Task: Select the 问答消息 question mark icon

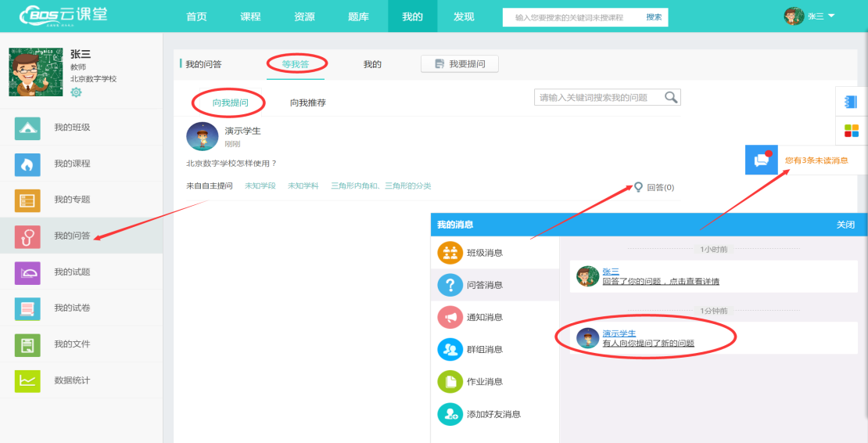Action: point(450,285)
